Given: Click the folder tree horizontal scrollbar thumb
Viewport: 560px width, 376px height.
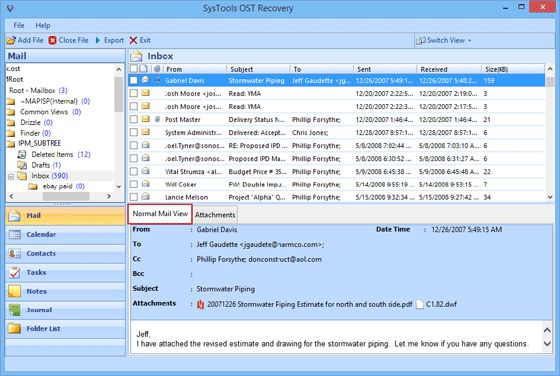Looking at the screenshot, I should click(66, 196).
